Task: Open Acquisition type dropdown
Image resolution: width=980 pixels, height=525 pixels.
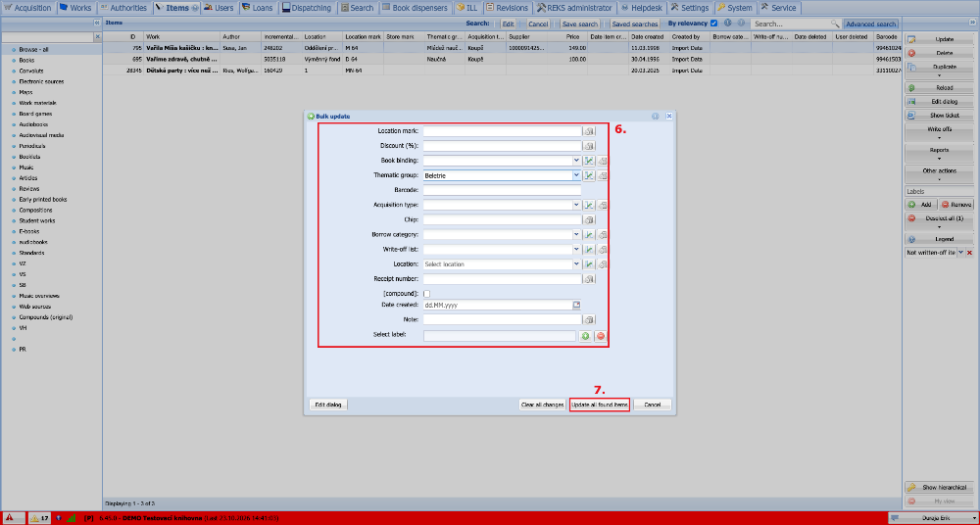Action: point(577,205)
